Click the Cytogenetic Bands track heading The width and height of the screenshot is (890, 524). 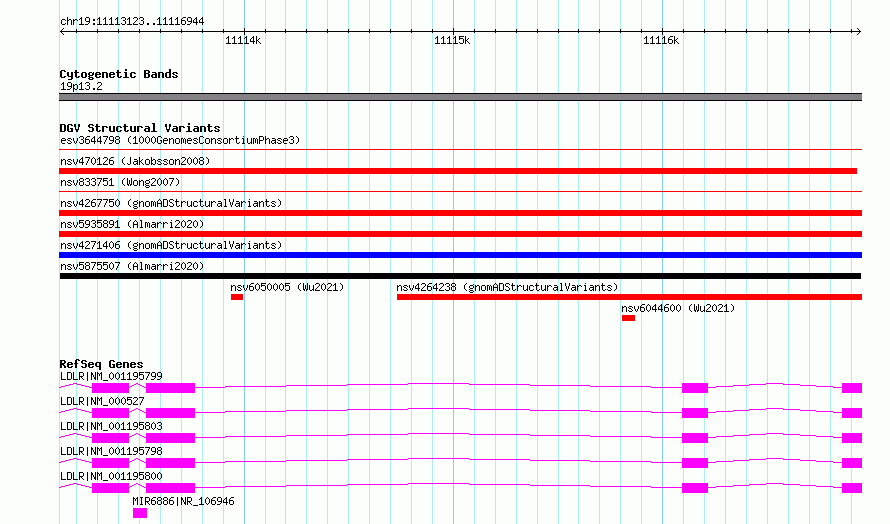(119, 74)
